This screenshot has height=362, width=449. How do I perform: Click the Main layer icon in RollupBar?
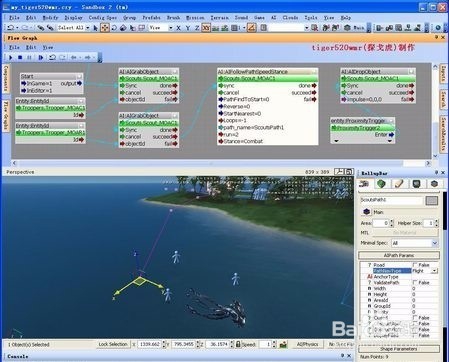pyautogui.click(x=367, y=212)
